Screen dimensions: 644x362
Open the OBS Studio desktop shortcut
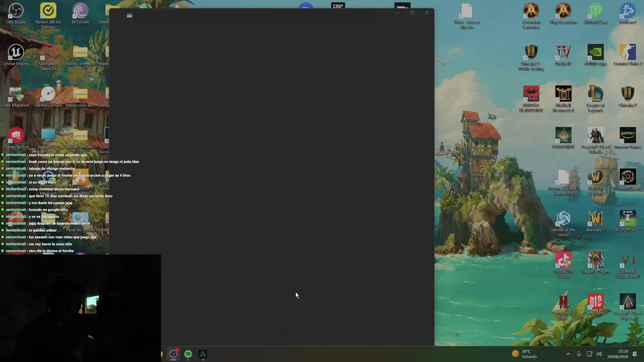pos(16,14)
